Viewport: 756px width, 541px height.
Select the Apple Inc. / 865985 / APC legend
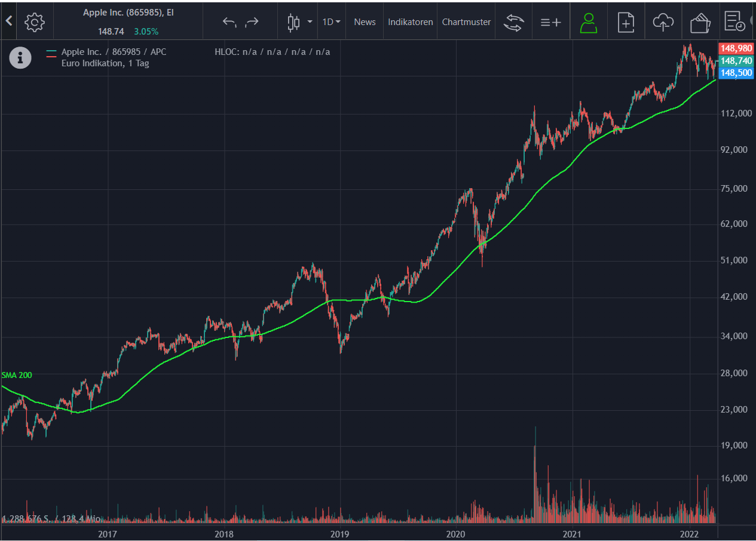(x=114, y=52)
